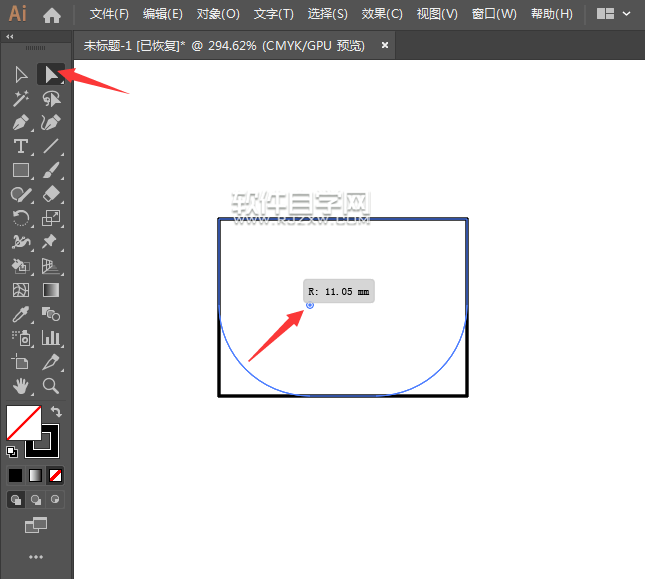The width and height of the screenshot is (645, 579).
Task: Select the Gradient tool
Action: (x=51, y=290)
